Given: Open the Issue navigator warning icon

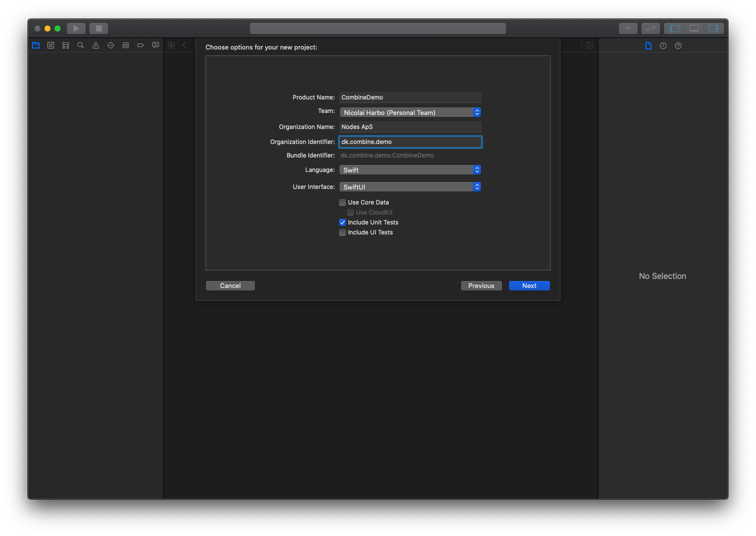Looking at the screenshot, I should tap(95, 45).
